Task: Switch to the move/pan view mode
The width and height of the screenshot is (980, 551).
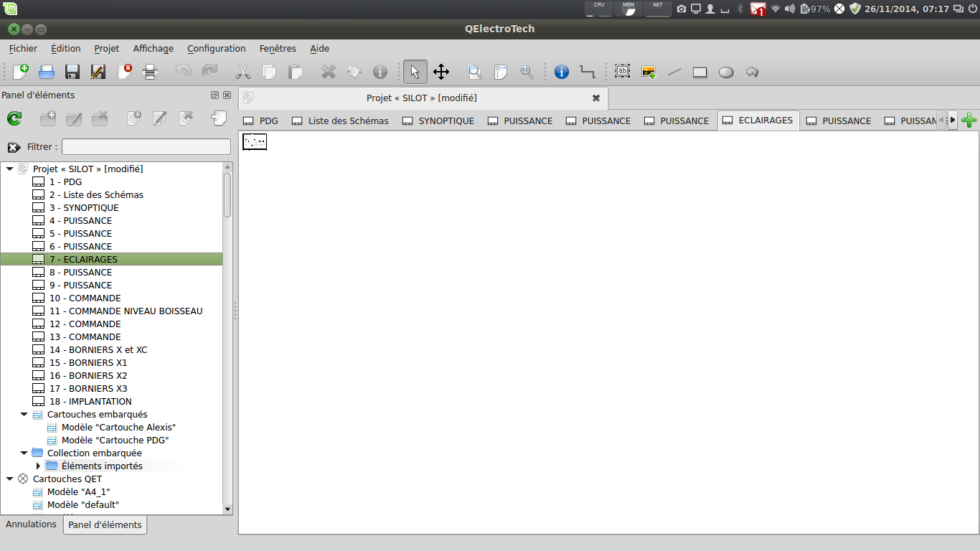Action: pos(441,72)
